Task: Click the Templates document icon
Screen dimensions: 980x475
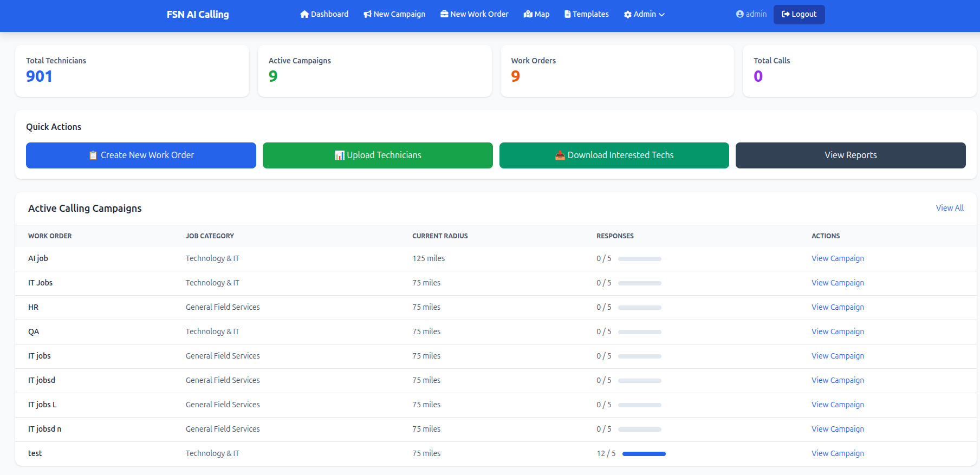Action: click(568, 14)
